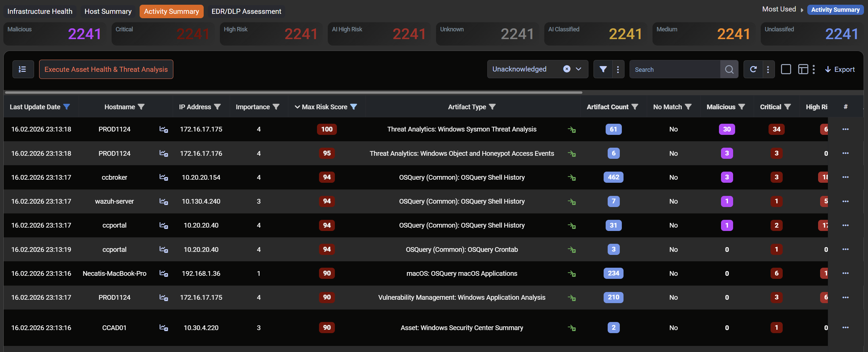Click the horizontal table scrollbar
Image resolution: width=868 pixels, height=352 pixels.
point(293,92)
